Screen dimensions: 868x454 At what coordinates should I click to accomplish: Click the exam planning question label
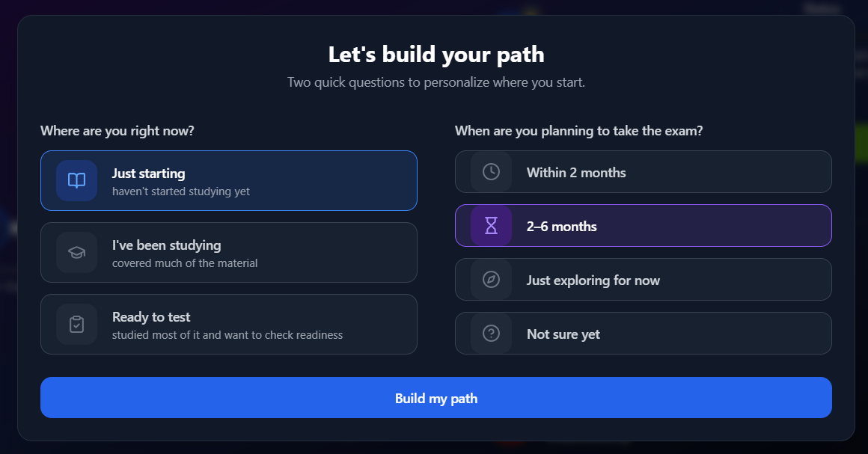click(x=579, y=130)
